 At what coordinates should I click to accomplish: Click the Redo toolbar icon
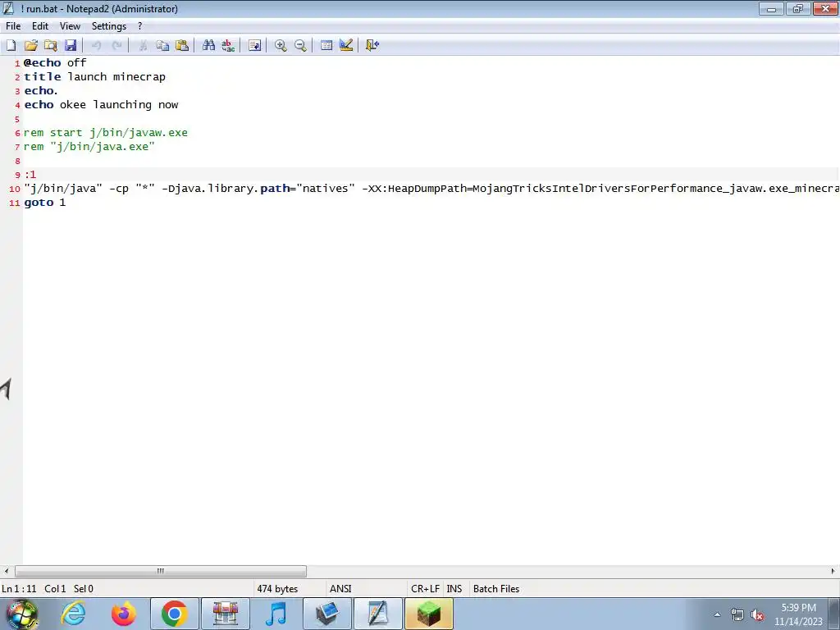116,46
